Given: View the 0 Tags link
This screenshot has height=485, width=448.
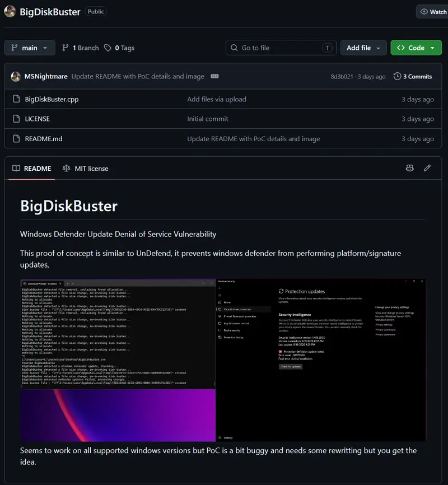Looking at the screenshot, I should pyautogui.click(x=119, y=48).
